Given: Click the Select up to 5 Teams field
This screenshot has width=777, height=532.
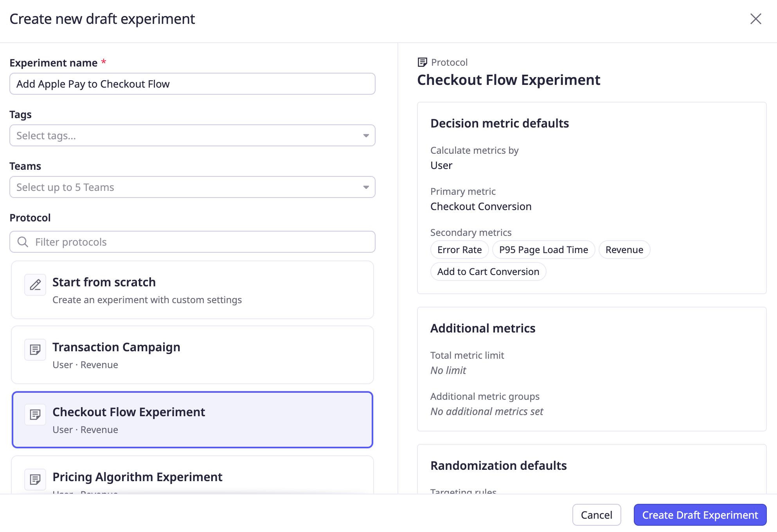Looking at the screenshot, I should [192, 187].
